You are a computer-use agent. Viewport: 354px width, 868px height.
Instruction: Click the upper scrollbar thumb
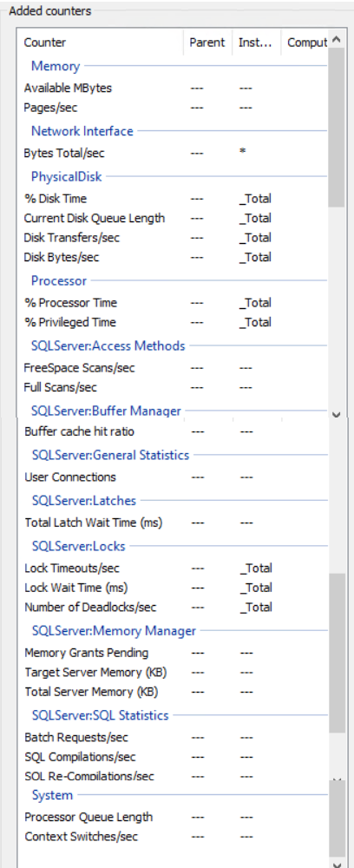click(x=337, y=128)
